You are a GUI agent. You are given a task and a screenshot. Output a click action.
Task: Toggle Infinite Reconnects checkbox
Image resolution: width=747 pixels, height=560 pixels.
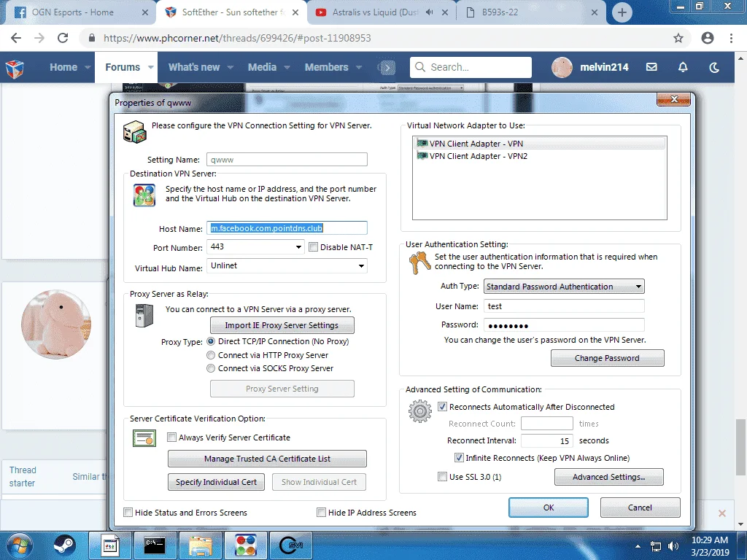click(459, 458)
